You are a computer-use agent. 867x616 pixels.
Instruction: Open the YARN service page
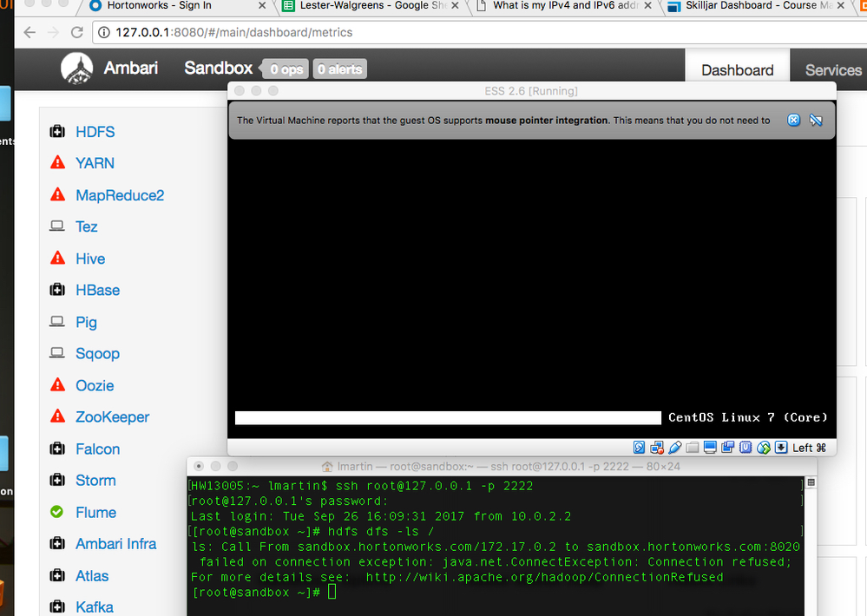[x=95, y=163]
